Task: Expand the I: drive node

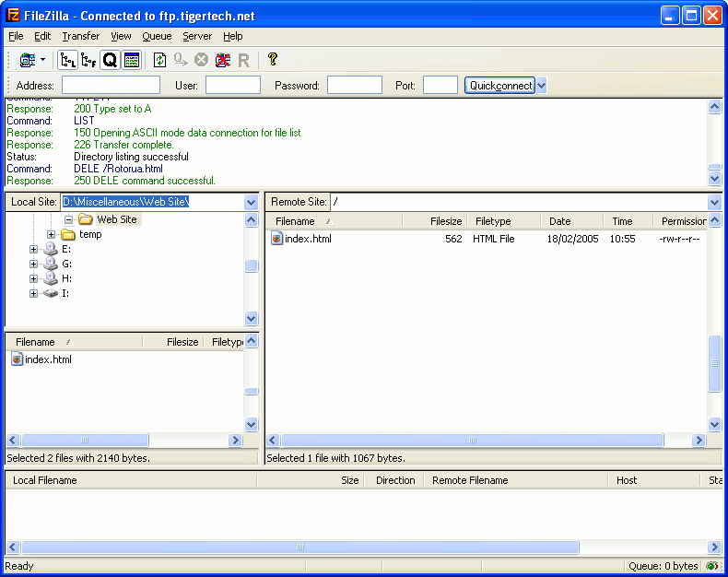Action: (33, 294)
